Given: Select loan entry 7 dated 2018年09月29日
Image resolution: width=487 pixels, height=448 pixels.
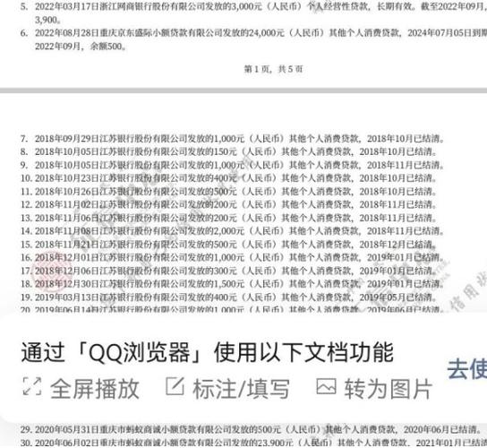Looking at the screenshot, I should point(233,138).
